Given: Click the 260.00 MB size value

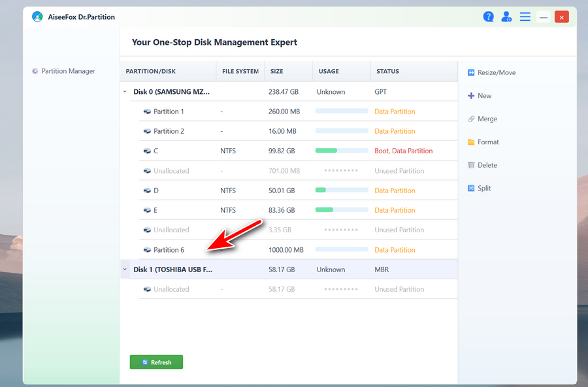Looking at the screenshot, I should click(x=284, y=112).
